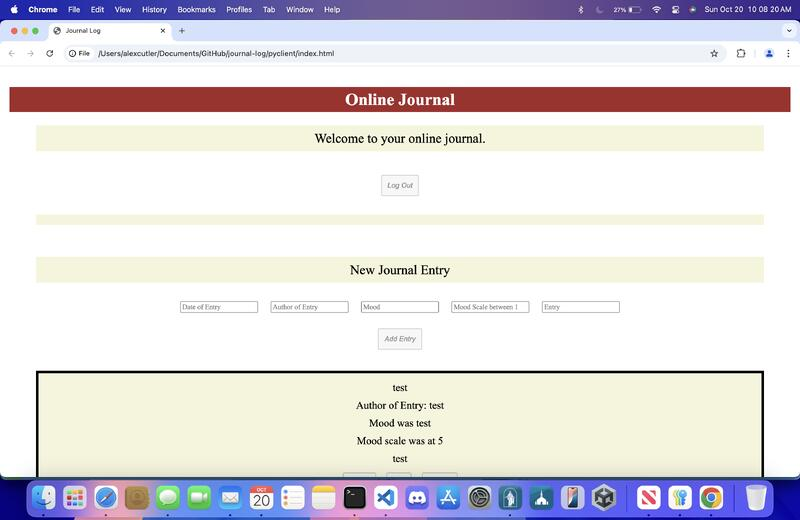Screen dimensions: 800x520
Task: Go back to the previous page
Action: 12,54
